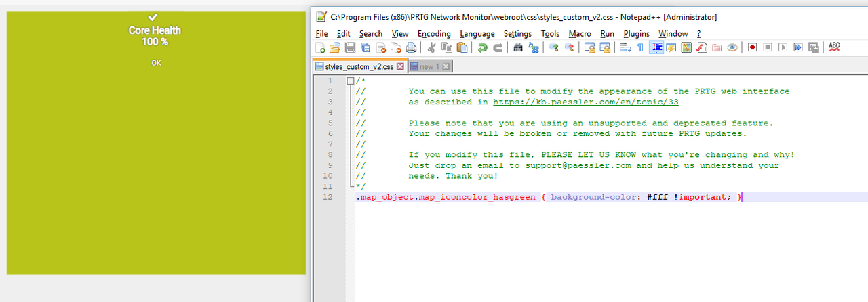Open the Tools menu
The width and height of the screenshot is (868, 302).
pyautogui.click(x=550, y=33)
